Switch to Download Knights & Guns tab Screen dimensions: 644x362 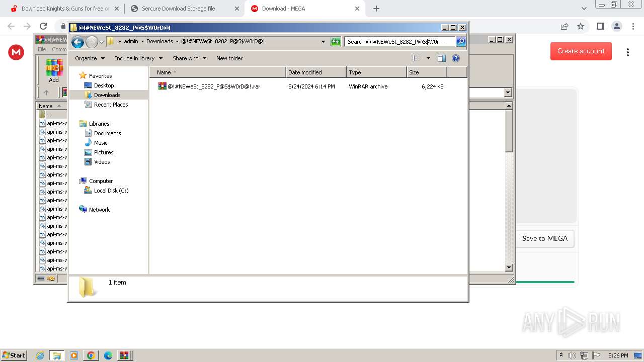click(x=65, y=9)
